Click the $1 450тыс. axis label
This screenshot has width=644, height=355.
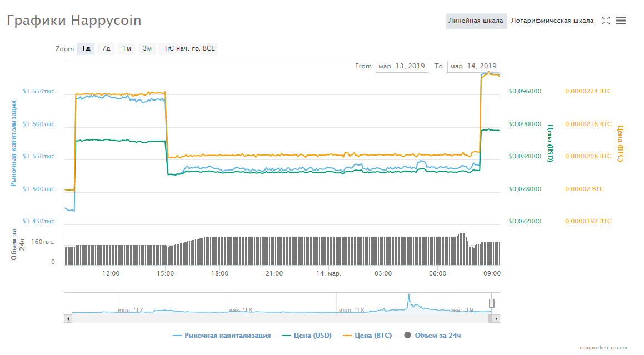click(39, 222)
